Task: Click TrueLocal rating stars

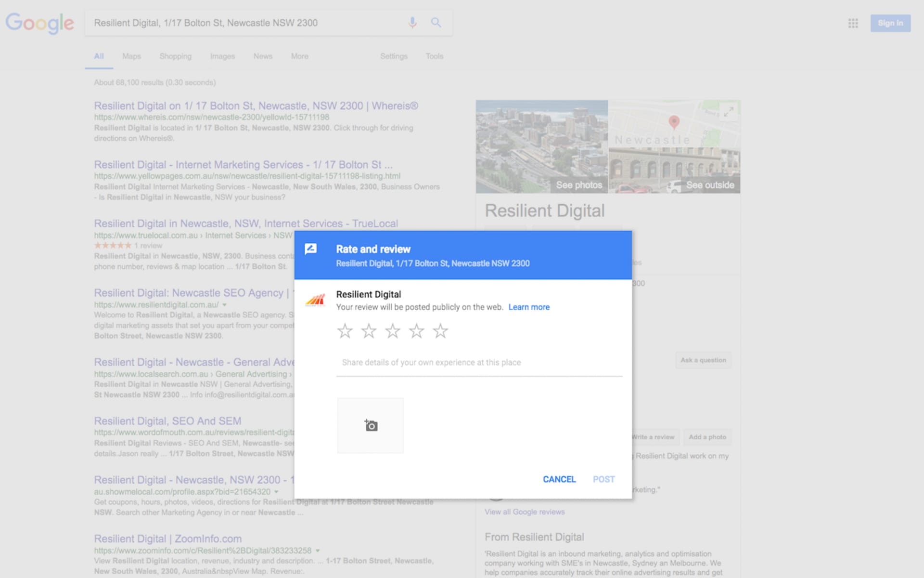Action: pos(113,246)
